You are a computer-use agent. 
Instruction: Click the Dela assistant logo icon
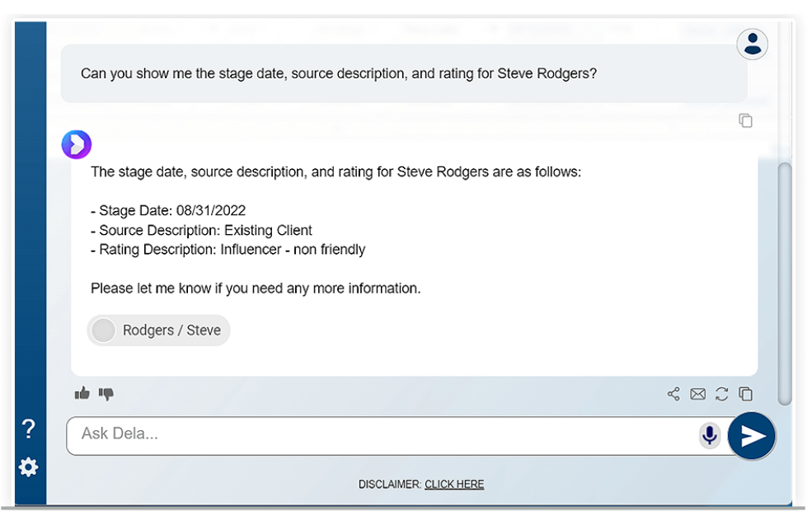tap(77, 145)
